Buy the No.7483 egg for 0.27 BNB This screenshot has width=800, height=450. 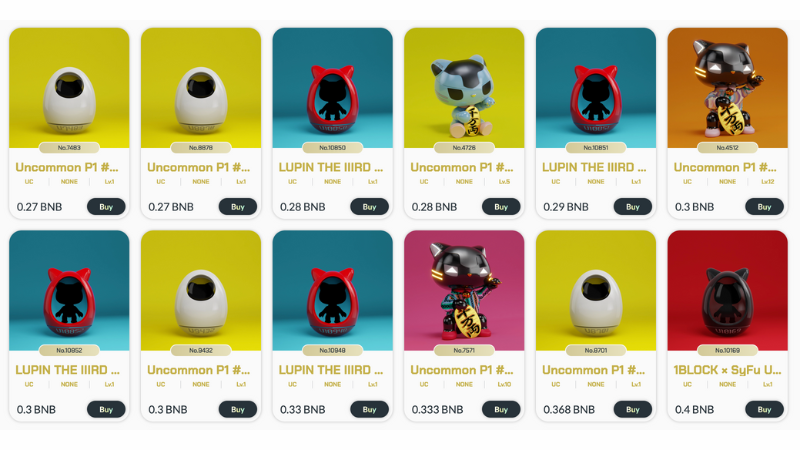point(106,207)
